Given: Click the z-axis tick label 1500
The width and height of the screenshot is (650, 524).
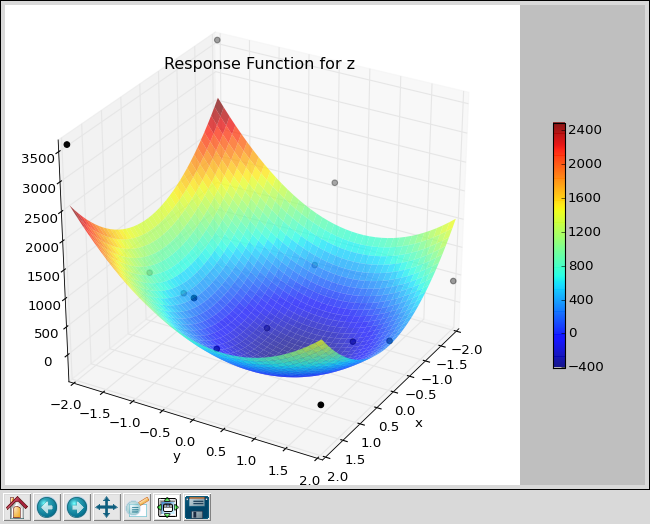Looking at the screenshot, I should tap(43, 276).
